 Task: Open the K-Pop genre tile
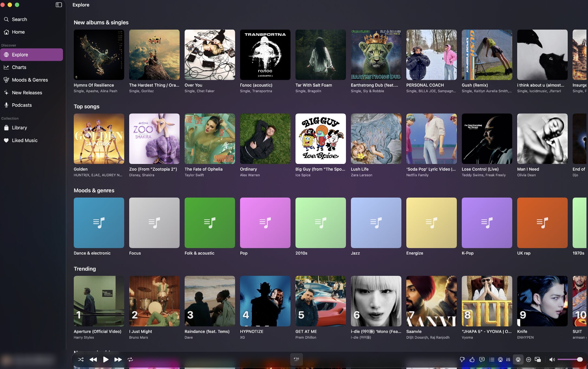tap(487, 223)
